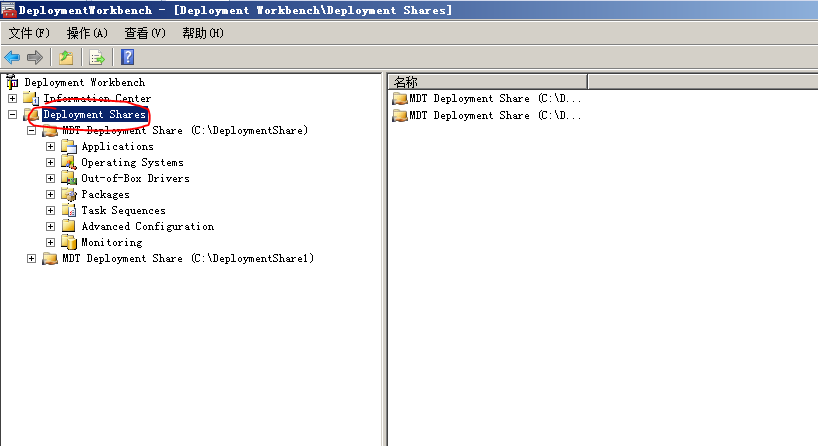
Task: Expand the Packages node
Action: [x=50, y=195]
